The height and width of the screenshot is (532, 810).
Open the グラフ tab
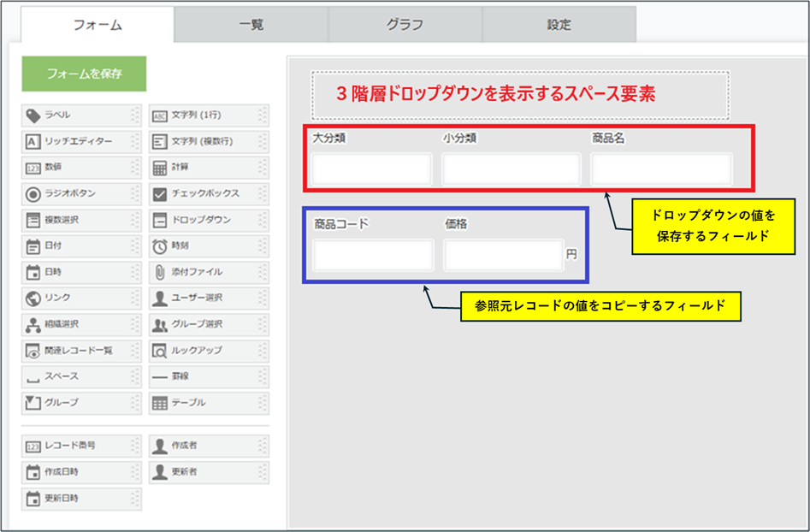pyautogui.click(x=405, y=25)
